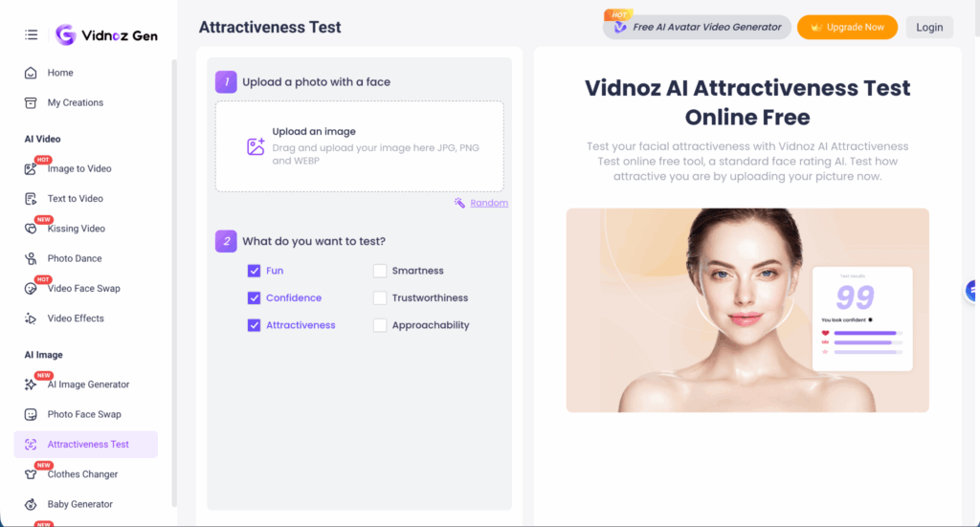Enable the Smartness checkbox
Viewport: 980px width, 527px height.
(380, 271)
